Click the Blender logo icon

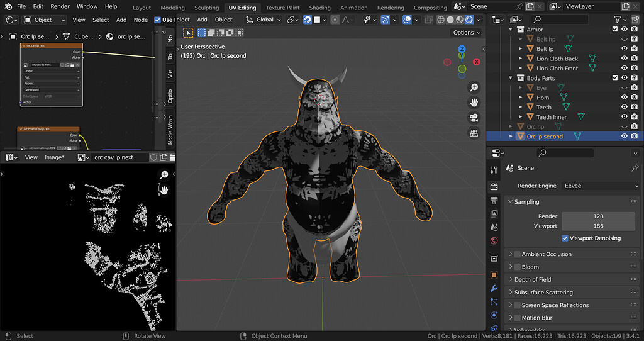coord(8,6)
